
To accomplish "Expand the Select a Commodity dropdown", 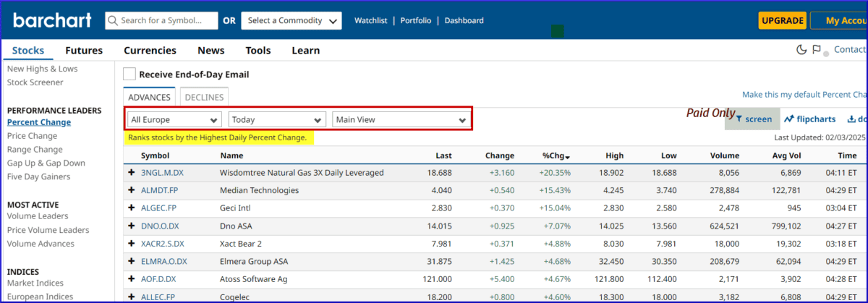I will [292, 20].
